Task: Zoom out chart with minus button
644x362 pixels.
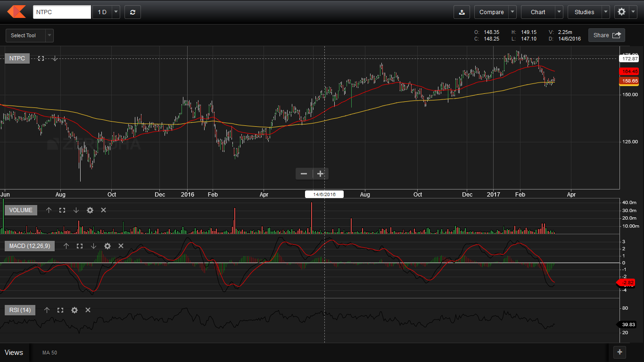Action: 304,174
